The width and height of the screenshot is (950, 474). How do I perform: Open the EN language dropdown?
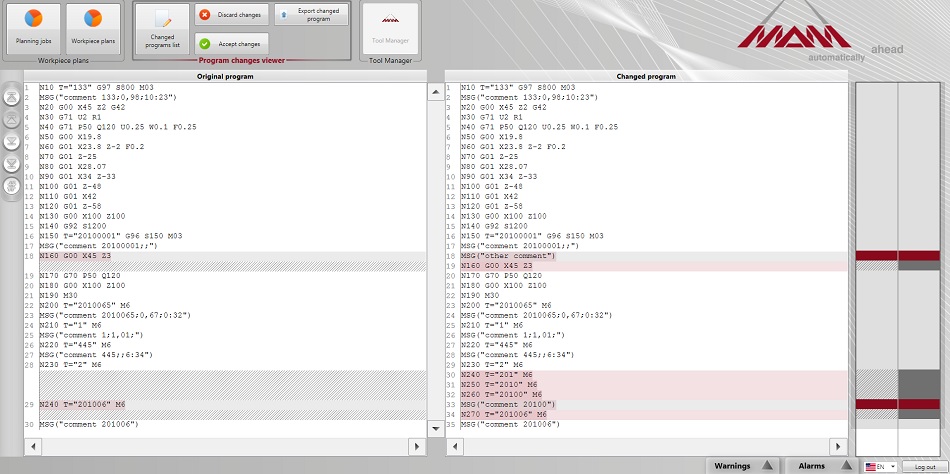pyautogui.click(x=880, y=467)
